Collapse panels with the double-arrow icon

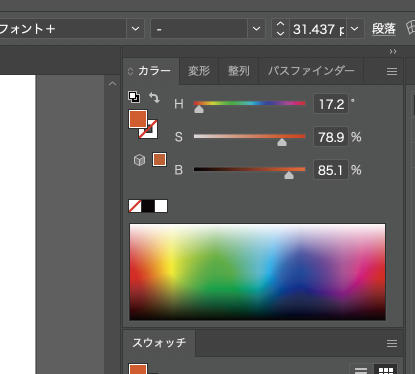coord(393,52)
